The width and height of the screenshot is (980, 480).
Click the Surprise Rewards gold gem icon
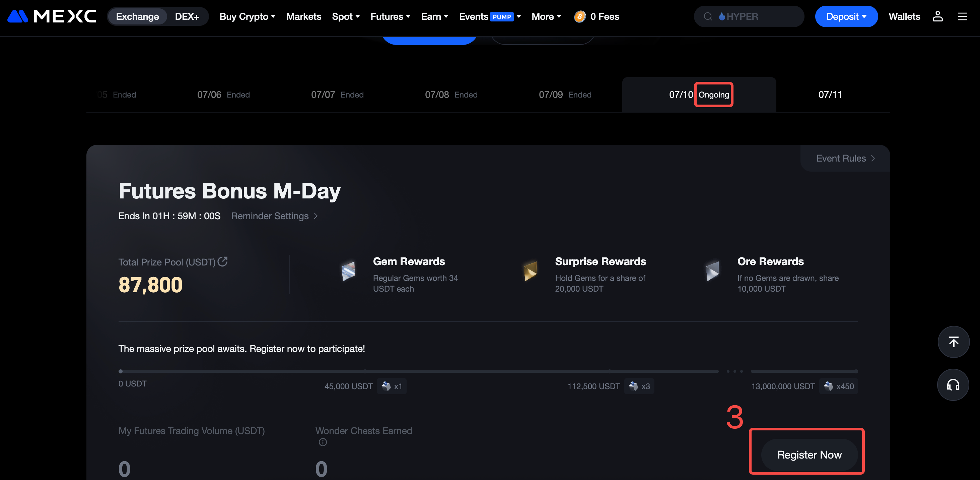[x=530, y=271]
